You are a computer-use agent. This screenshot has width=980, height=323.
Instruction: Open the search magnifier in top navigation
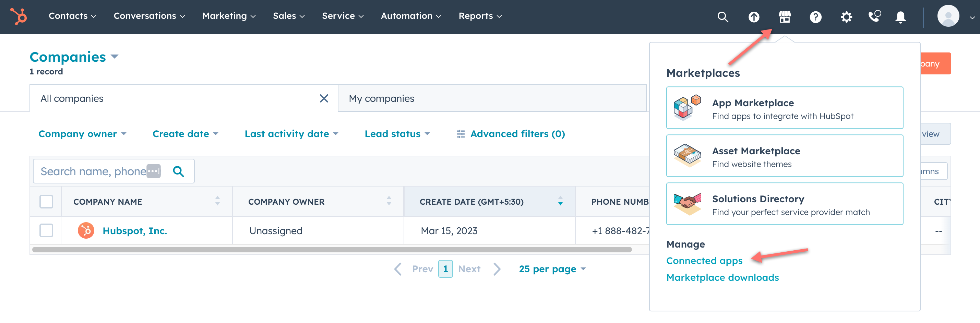point(722,17)
